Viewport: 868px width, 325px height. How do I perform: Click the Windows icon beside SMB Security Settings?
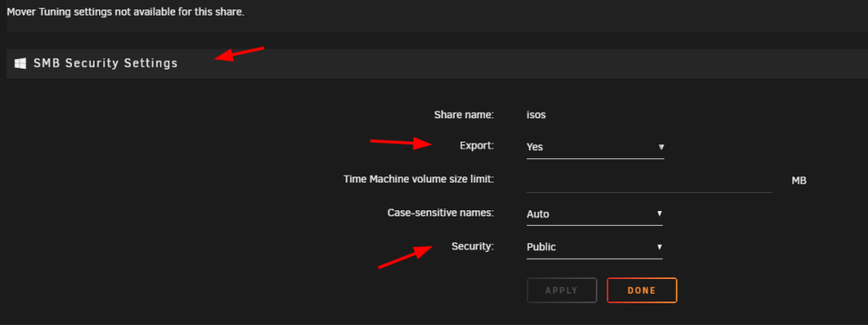click(20, 63)
